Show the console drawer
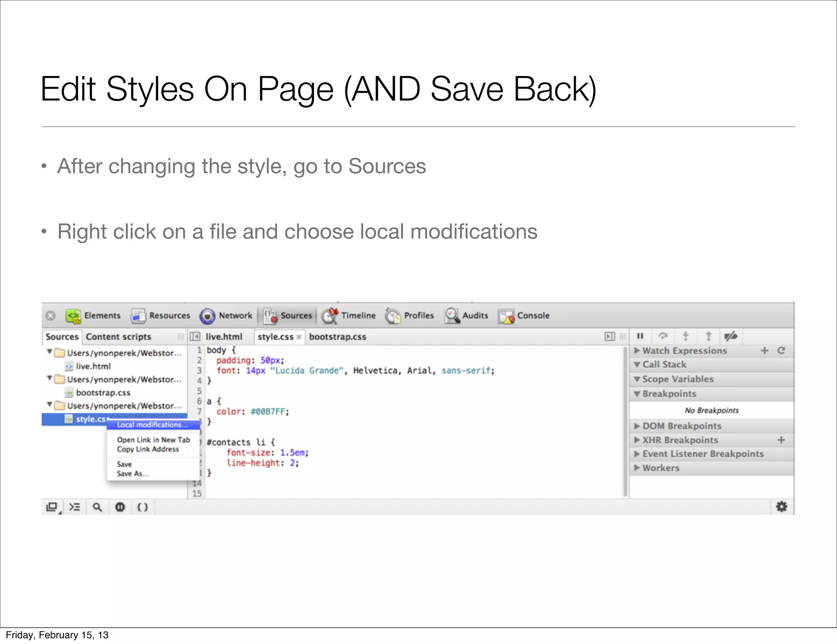This screenshot has height=644, width=837. [75, 508]
